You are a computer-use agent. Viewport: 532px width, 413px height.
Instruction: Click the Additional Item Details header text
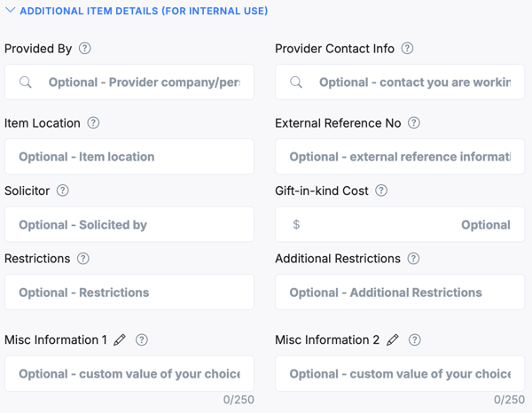pyautogui.click(x=144, y=11)
